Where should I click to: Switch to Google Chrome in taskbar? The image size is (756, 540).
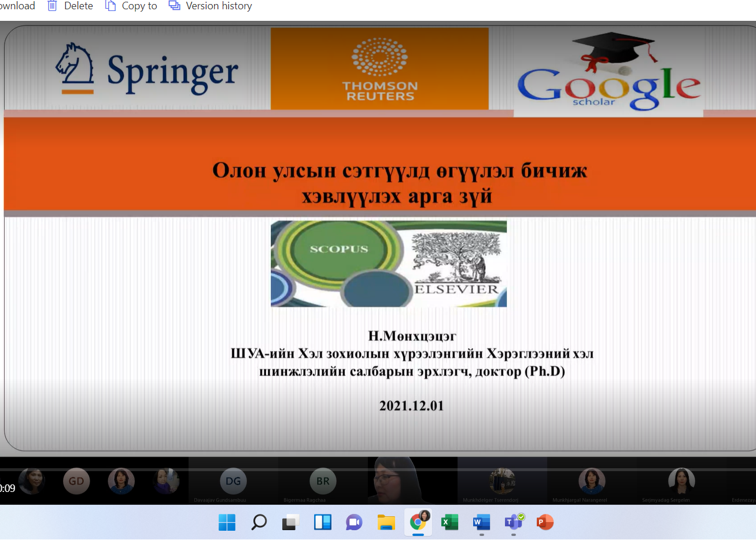tap(418, 522)
